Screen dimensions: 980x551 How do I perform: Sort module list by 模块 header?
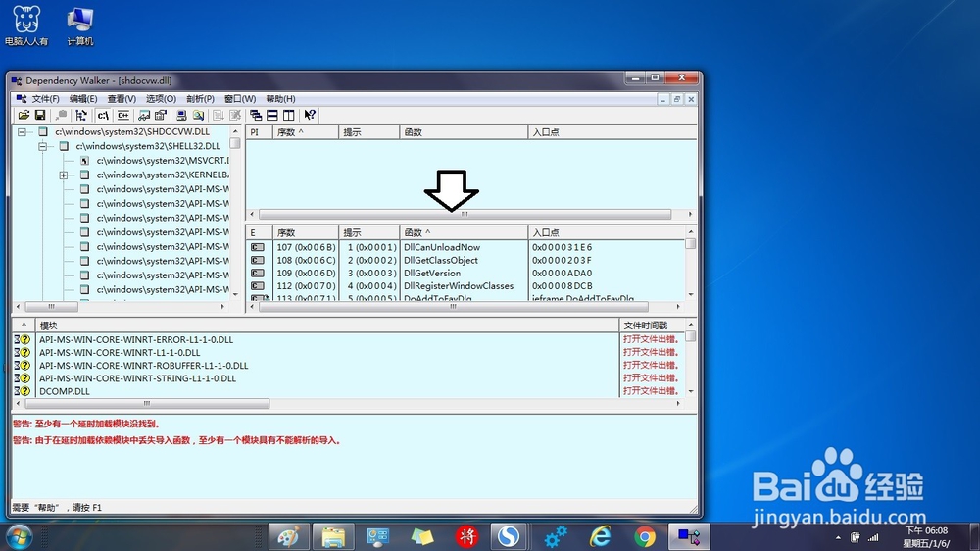click(x=327, y=326)
